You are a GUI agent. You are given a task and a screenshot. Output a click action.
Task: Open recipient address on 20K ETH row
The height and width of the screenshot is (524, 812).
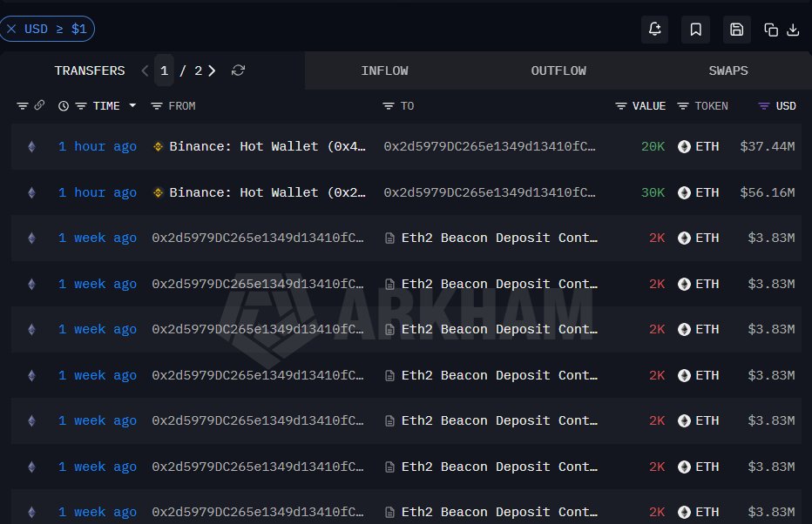point(490,147)
